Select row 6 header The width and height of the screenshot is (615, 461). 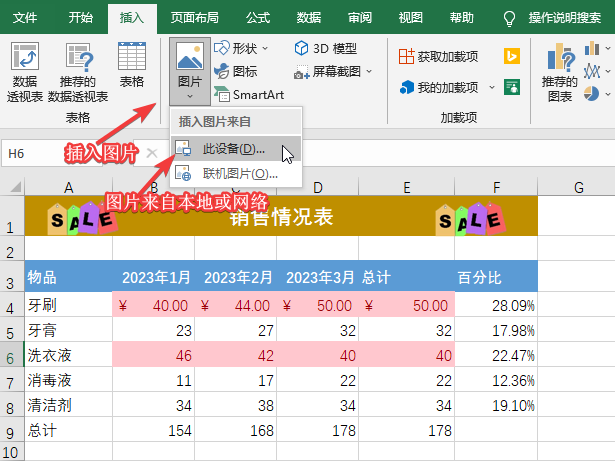point(12,355)
